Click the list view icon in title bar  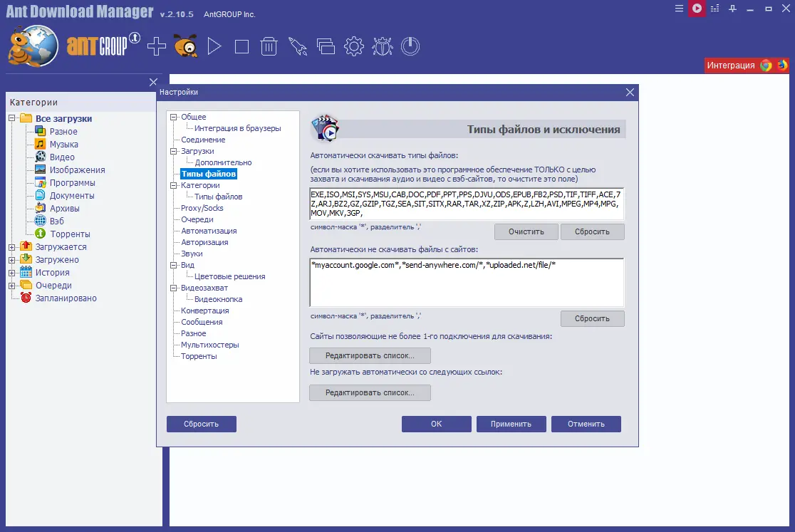pos(715,9)
